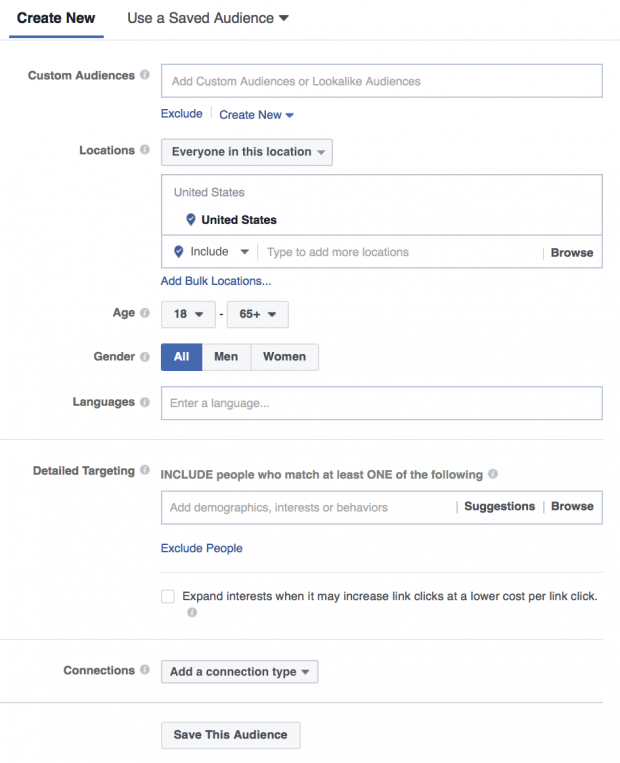Click the Exclude People link
This screenshot has height=763, width=620.
pos(201,548)
